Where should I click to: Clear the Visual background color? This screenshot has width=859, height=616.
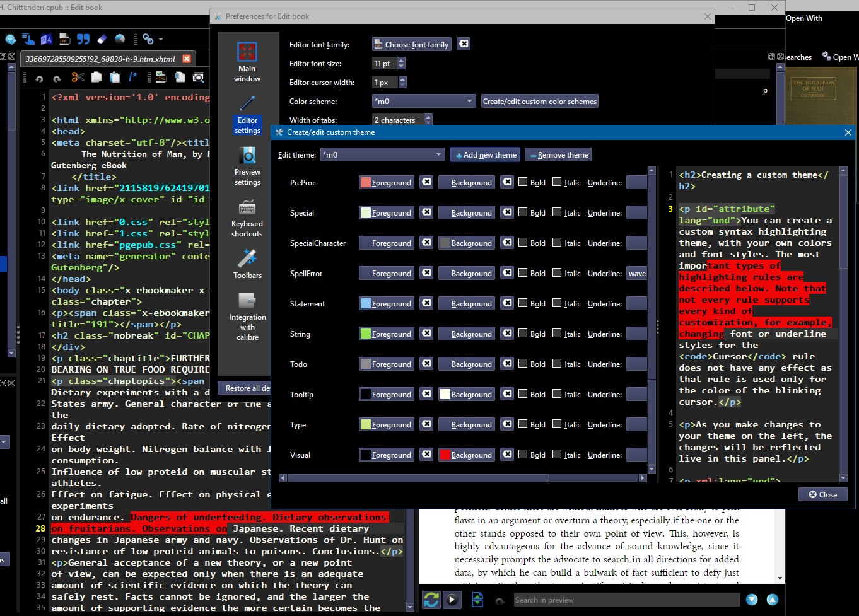508,454
